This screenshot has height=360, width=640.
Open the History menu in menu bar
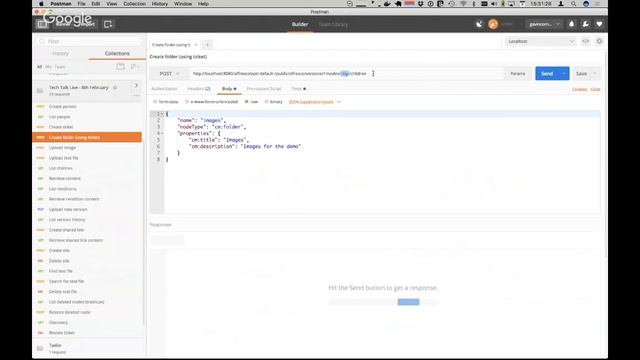pyautogui.click(x=160, y=4)
